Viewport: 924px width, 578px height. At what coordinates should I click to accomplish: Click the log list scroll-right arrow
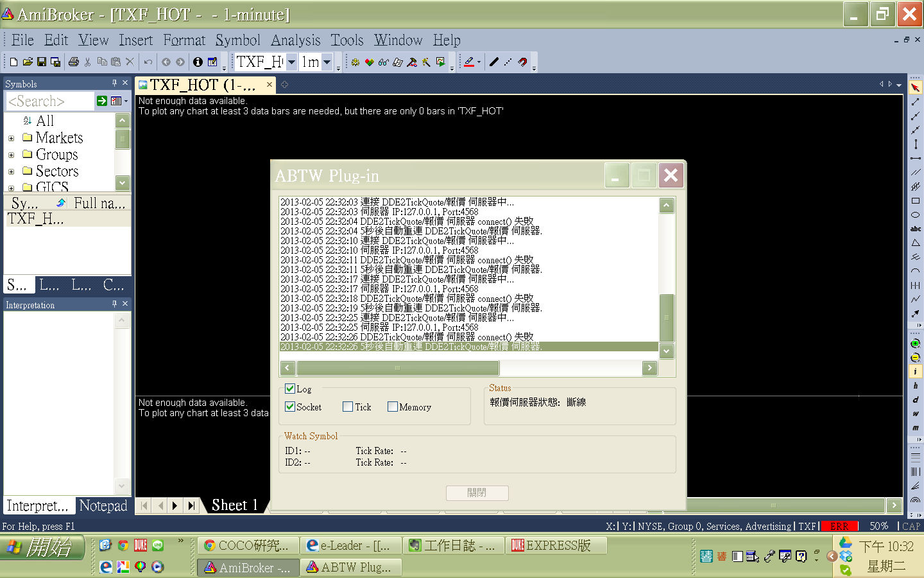[650, 368]
